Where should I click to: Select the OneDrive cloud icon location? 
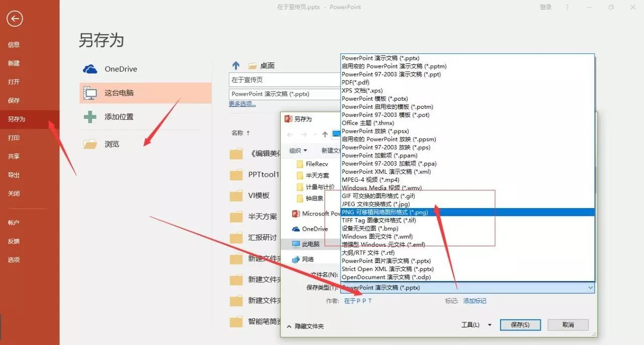[90, 69]
